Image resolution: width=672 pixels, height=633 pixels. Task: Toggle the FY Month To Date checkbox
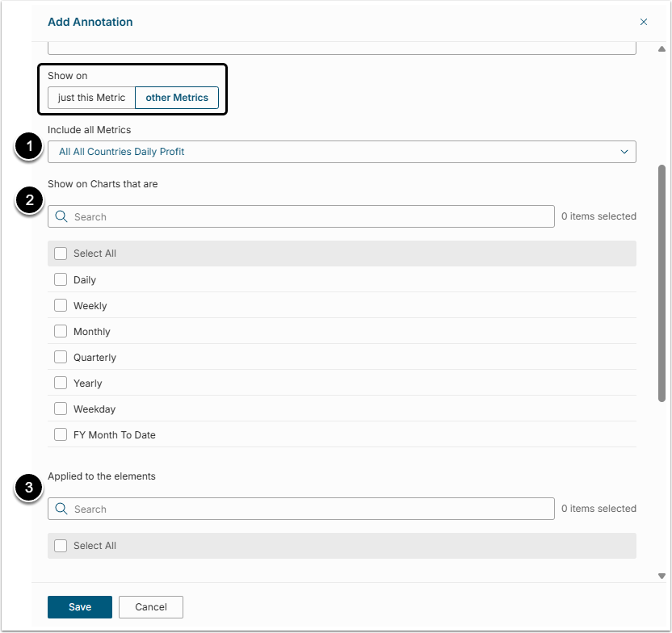[x=61, y=435]
